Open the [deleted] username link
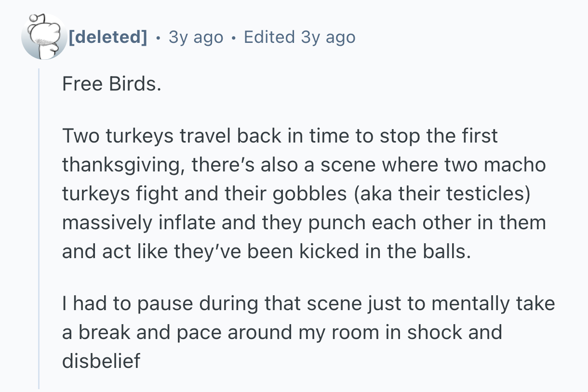Screen dimensions: 588x392 (x=108, y=37)
